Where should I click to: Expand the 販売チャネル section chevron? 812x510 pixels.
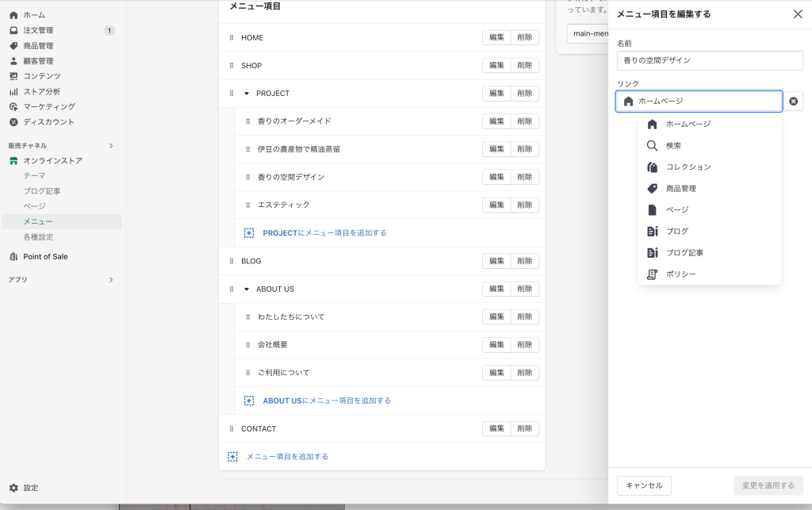pyautogui.click(x=111, y=146)
